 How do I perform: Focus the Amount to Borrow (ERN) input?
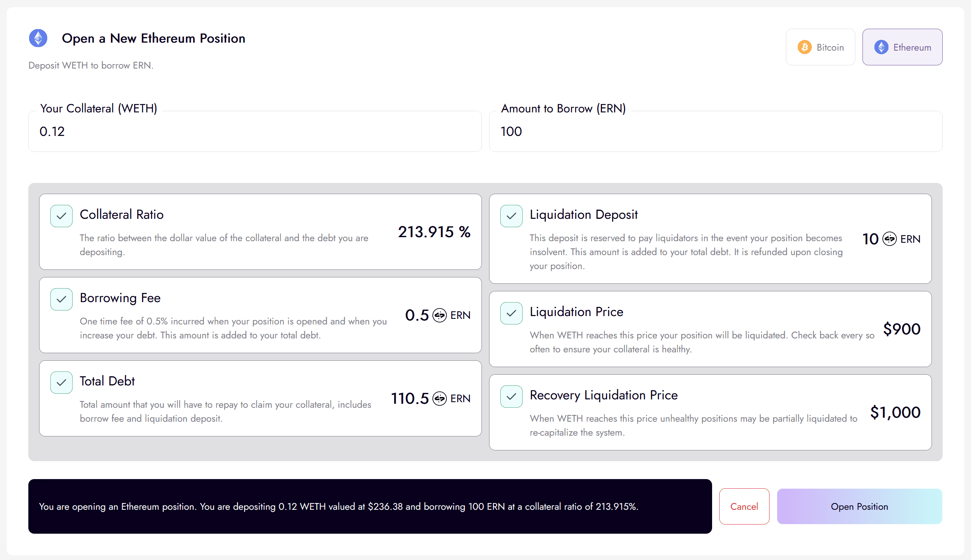tap(716, 132)
